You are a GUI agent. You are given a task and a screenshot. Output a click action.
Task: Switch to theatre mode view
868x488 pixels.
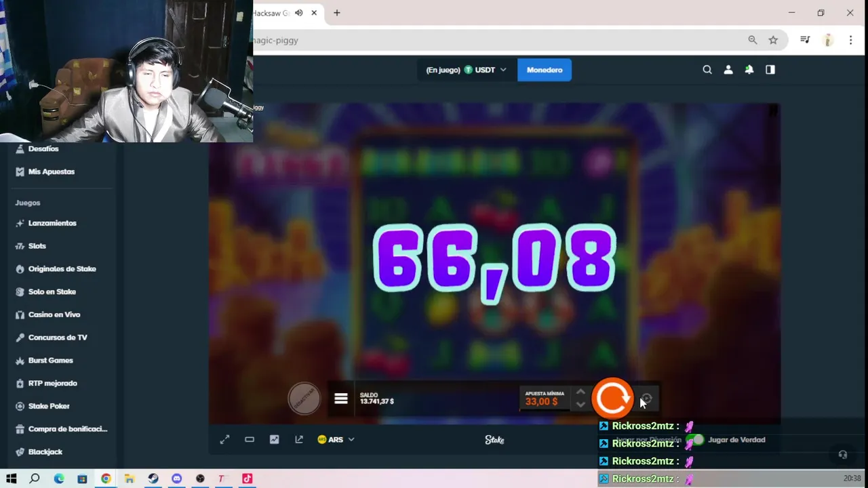click(250, 440)
